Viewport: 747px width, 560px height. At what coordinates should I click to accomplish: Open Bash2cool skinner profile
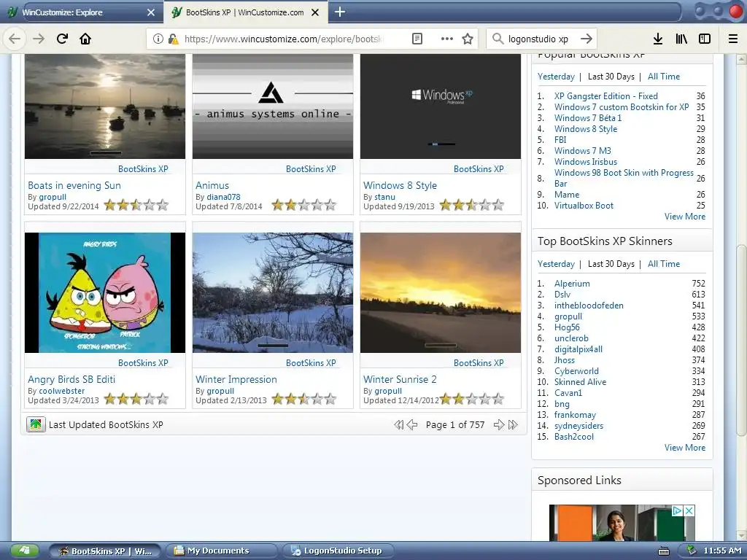[573, 437]
